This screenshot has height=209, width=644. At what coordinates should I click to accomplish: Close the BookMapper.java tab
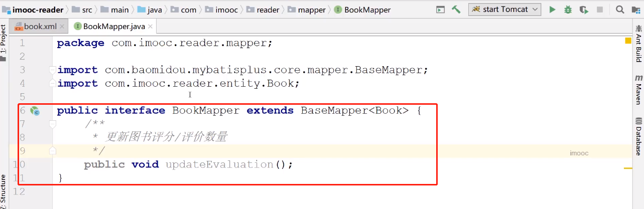[x=151, y=27]
